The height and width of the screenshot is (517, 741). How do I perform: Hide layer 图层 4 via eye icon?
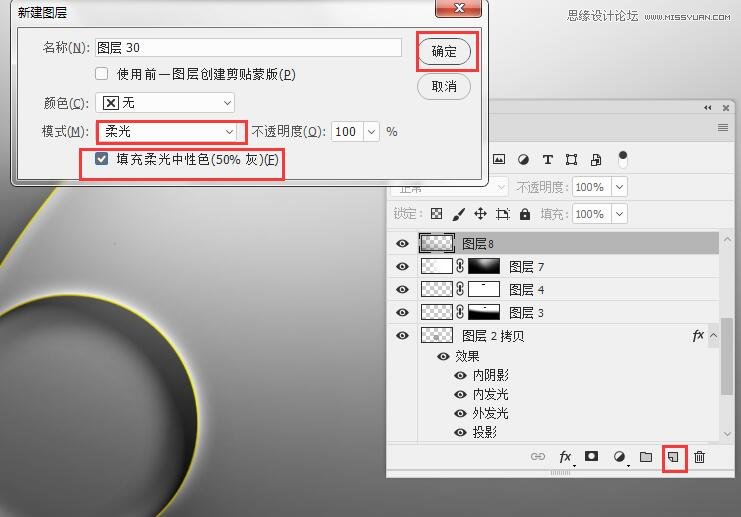402,289
